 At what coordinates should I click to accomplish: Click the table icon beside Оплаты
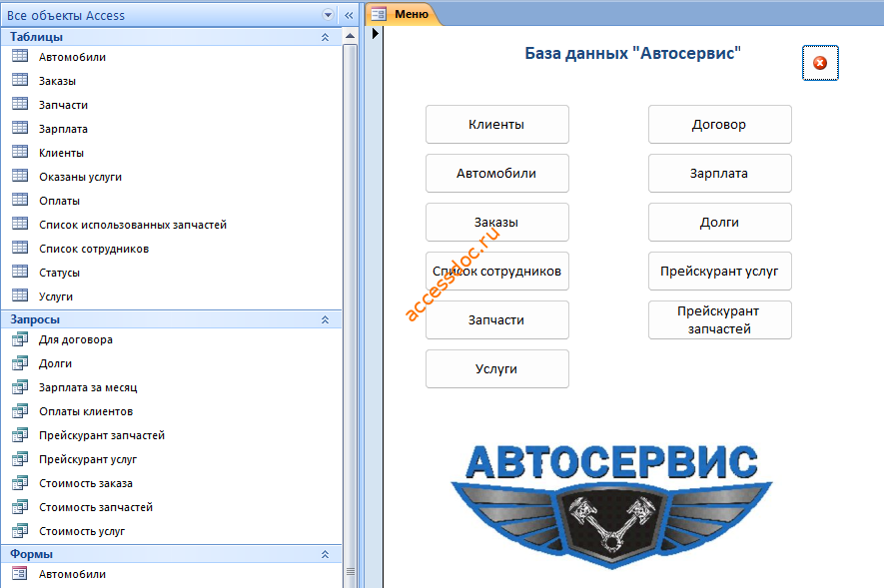pyautogui.click(x=20, y=200)
